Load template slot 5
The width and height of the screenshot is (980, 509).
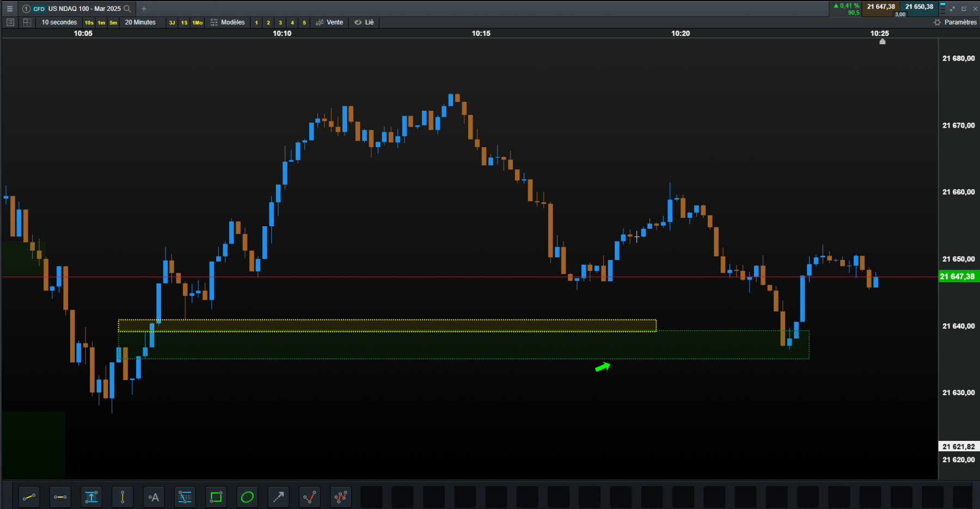click(304, 22)
